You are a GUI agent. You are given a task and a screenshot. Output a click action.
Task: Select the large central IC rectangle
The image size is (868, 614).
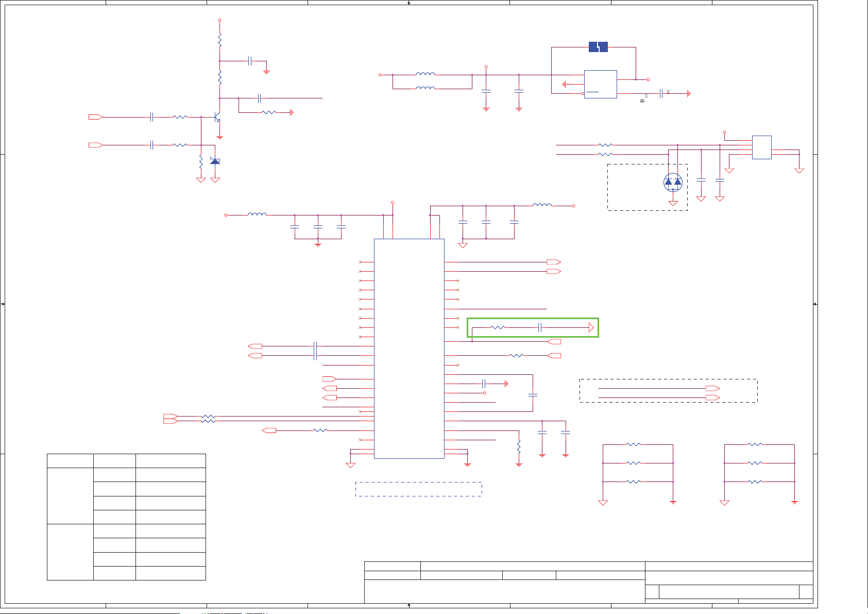(409, 349)
